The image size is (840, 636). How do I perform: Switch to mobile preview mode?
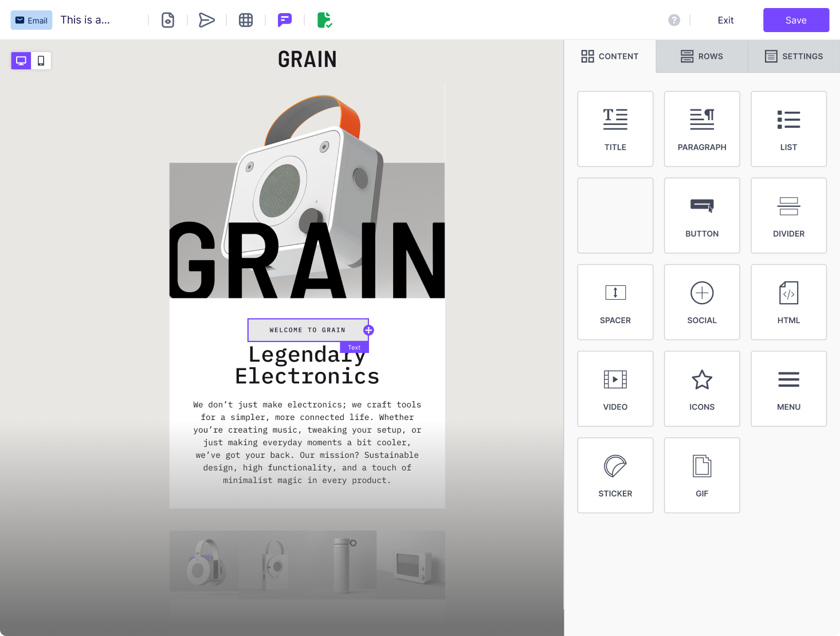pyautogui.click(x=41, y=60)
